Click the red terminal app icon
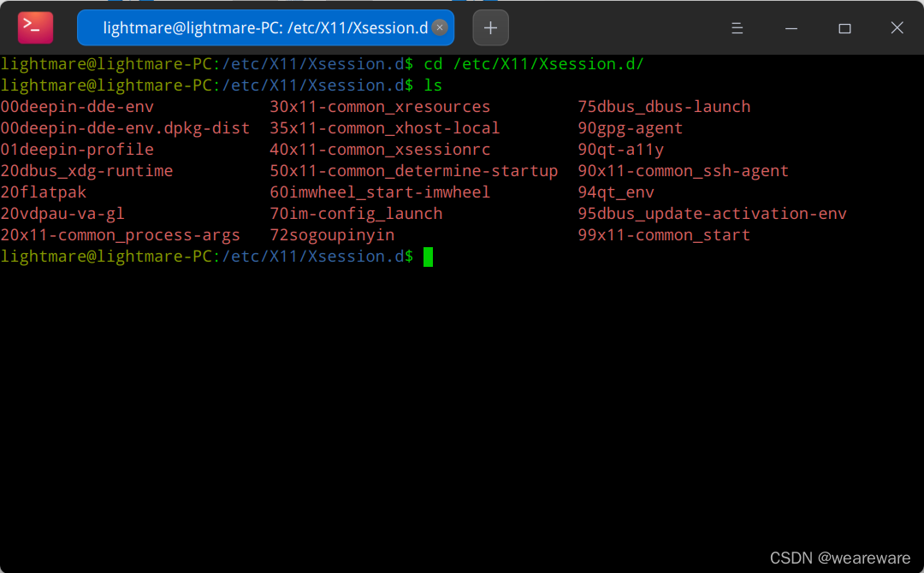Image resolution: width=924 pixels, height=573 pixels. pyautogui.click(x=35, y=27)
